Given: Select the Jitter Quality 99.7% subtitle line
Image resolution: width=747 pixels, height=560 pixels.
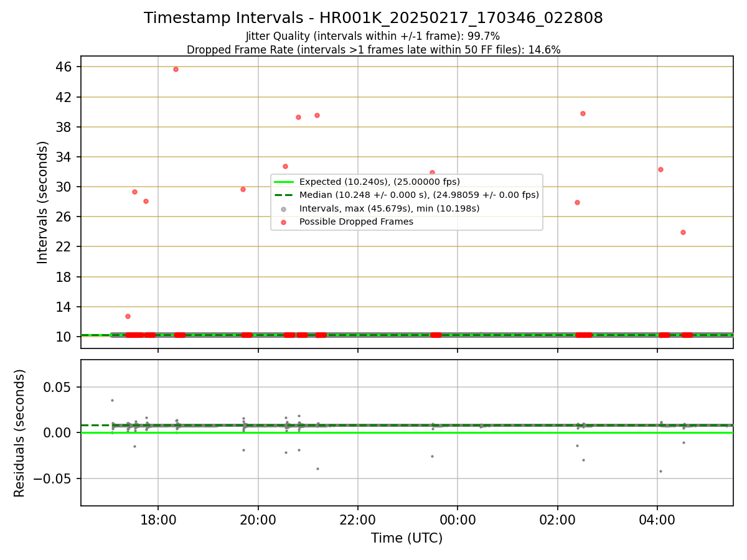Looking at the screenshot, I should tap(373, 37).
